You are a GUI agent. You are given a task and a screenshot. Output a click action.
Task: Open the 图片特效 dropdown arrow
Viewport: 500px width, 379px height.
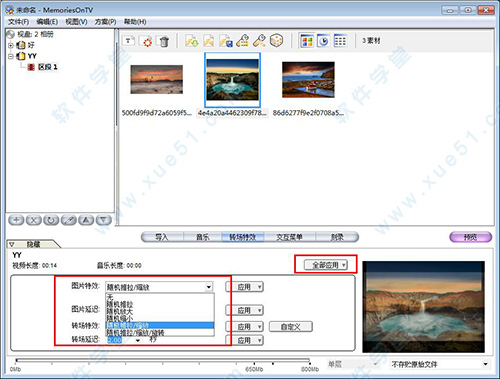click(208, 287)
